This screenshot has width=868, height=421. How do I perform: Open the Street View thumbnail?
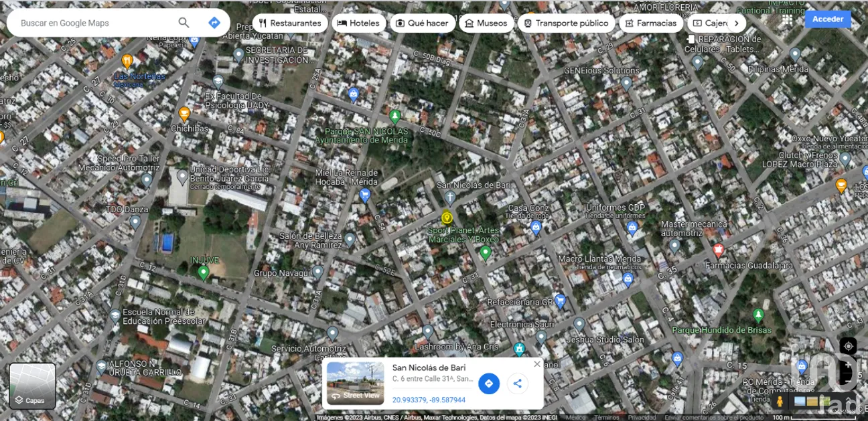(356, 384)
